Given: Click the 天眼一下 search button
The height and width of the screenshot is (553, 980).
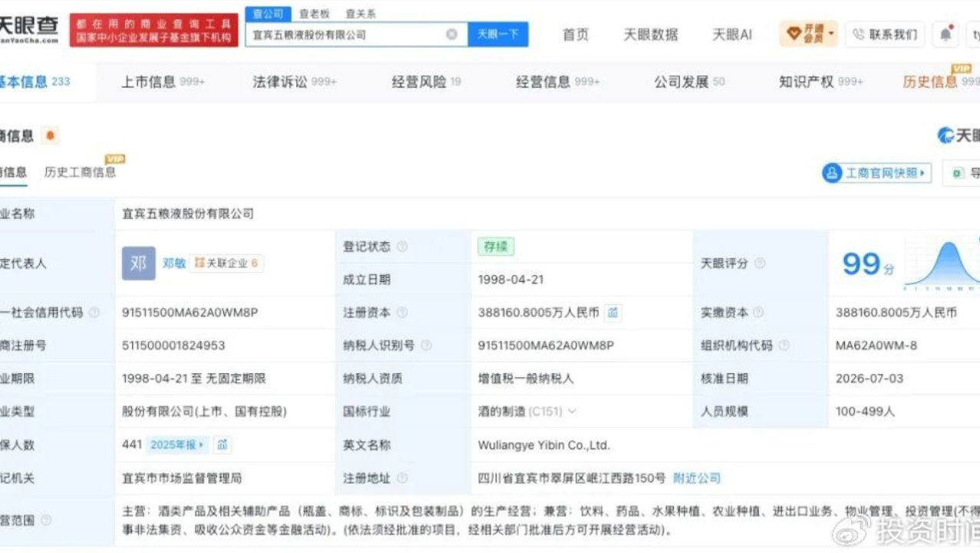Looking at the screenshot, I should click(498, 35).
